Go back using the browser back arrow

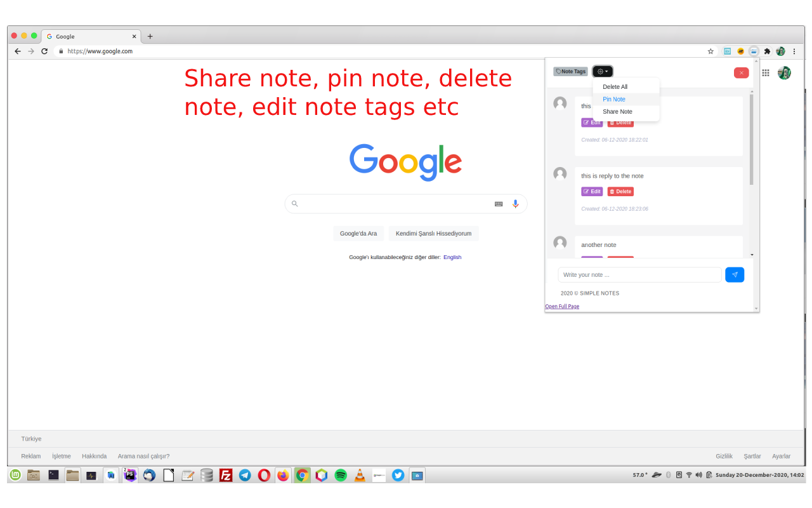(x=18, y=51)
